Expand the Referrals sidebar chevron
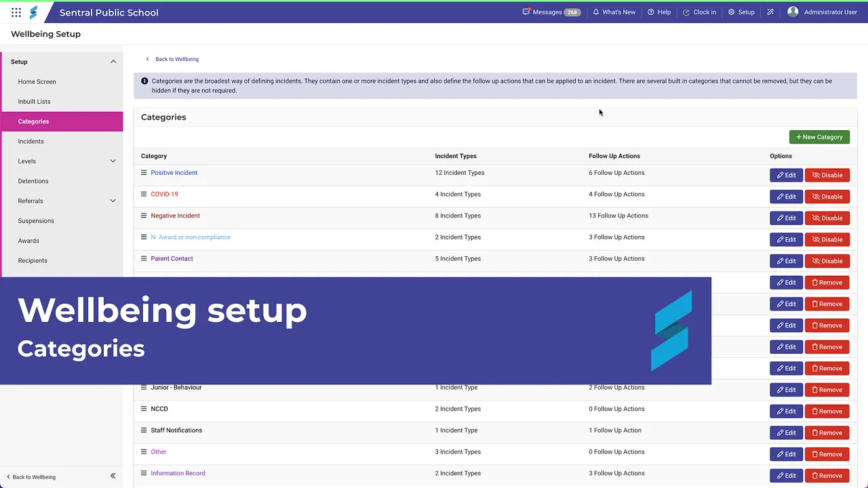The width and height of the screenshot is (868, 488). 113,201
